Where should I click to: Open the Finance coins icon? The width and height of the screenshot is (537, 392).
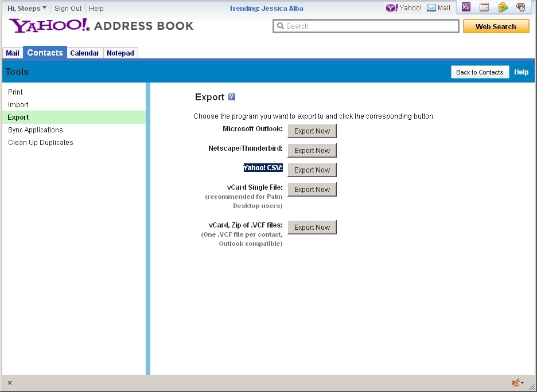(503, 7)
